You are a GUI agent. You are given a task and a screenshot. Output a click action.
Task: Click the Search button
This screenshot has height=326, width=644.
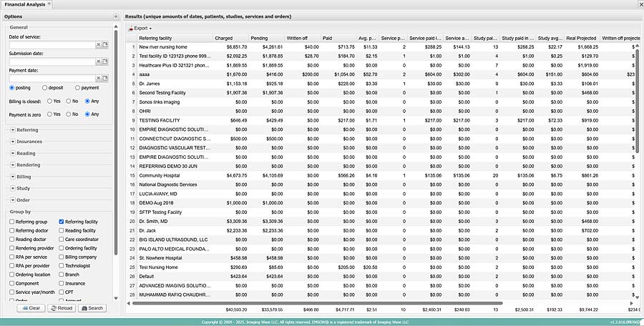click(92, 308)
